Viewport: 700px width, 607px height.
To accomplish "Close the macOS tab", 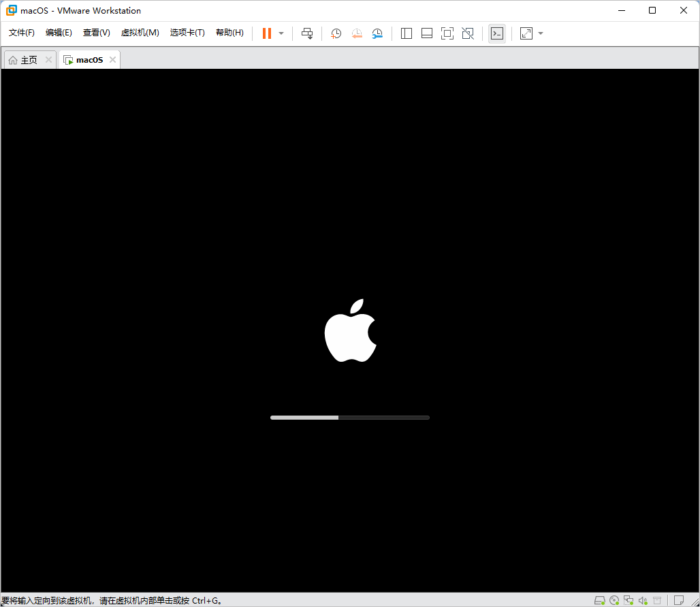I will (x=112, y=59).
